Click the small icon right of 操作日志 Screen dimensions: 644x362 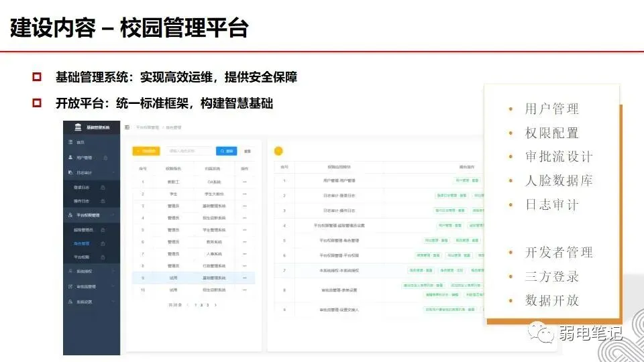[x=103, y=201]
